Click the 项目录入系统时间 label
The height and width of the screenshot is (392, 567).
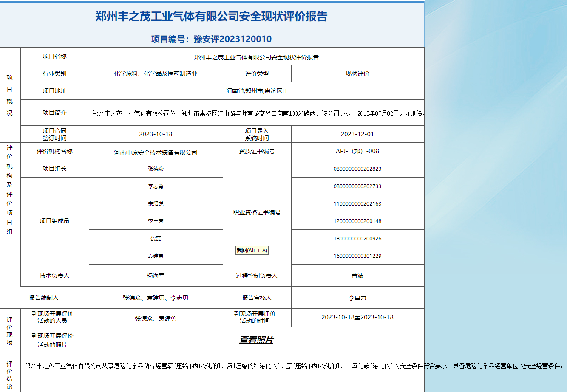257,134
